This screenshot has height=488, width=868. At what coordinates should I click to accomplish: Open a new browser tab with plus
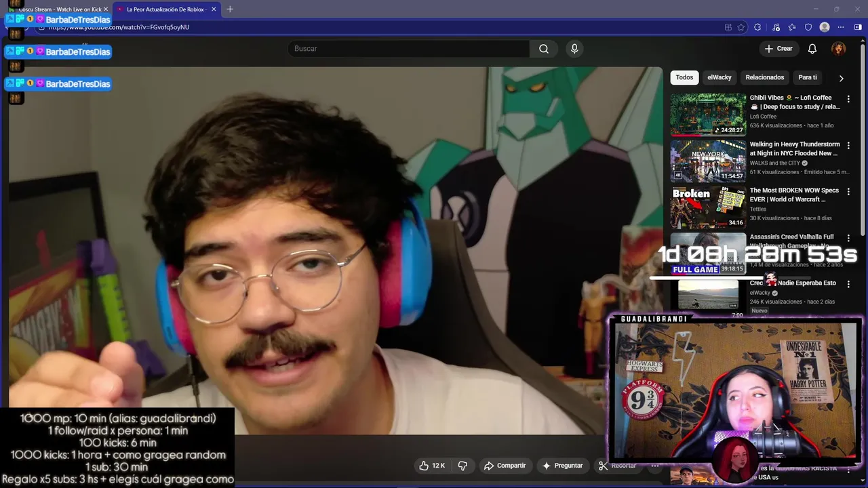pos(230,9)
